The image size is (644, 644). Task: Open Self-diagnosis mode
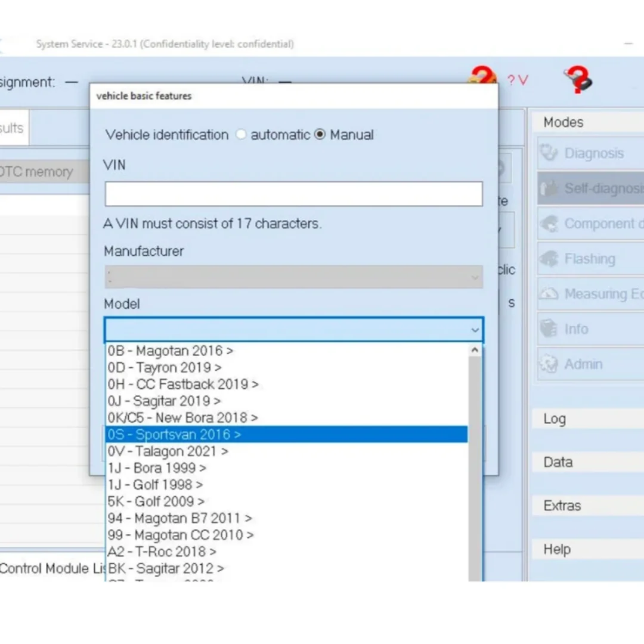click(590, 188)
